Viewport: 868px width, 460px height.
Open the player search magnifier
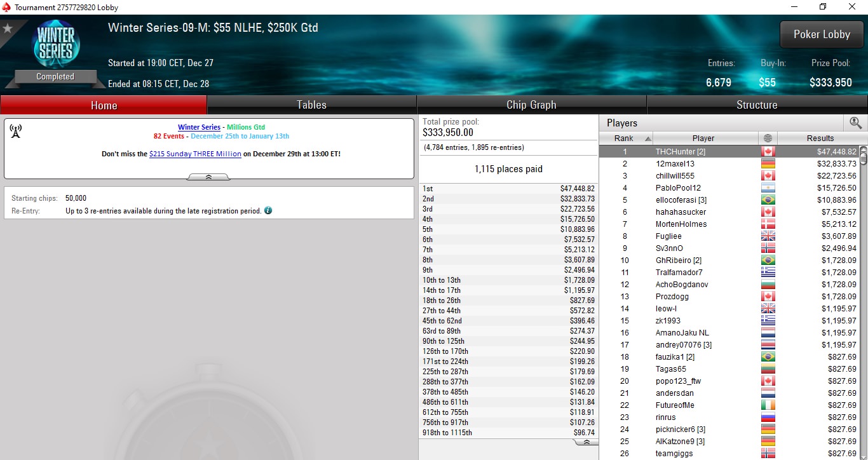click(855, 123)
